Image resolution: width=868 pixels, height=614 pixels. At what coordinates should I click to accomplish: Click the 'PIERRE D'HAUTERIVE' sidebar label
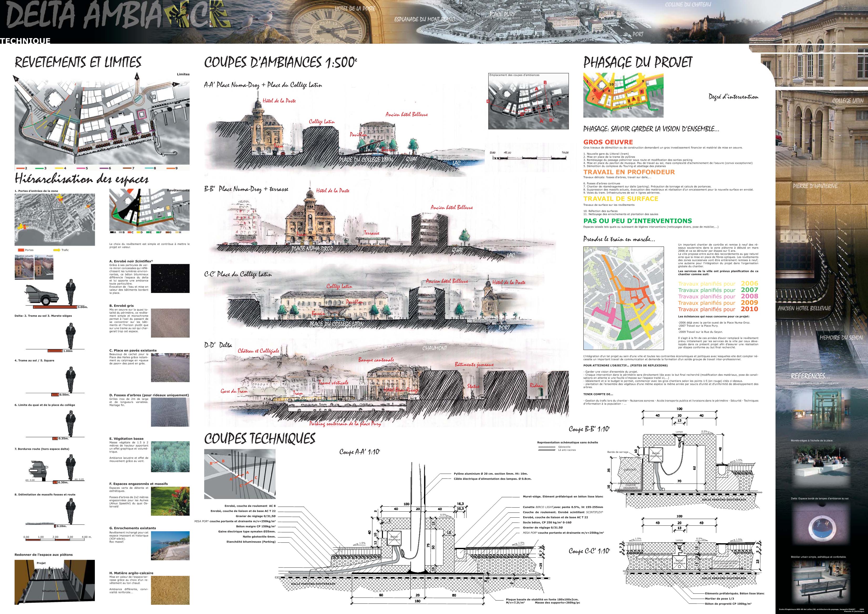click(x=815, y=186)
